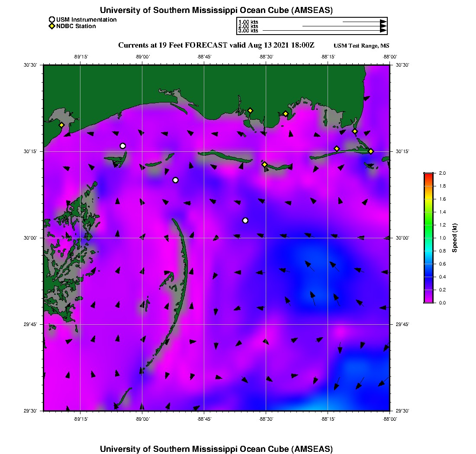This screenshot has width=476, height=454.
Task: Click the Currents at 19 Feet FORECAST heading
Action: point(216,45)
